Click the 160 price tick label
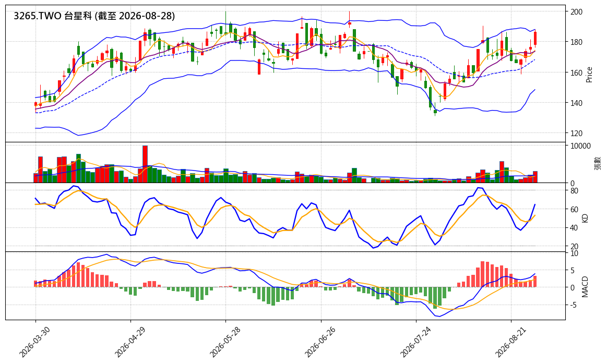The height and width of the screenshot is (364, 607). pos(577,72)
